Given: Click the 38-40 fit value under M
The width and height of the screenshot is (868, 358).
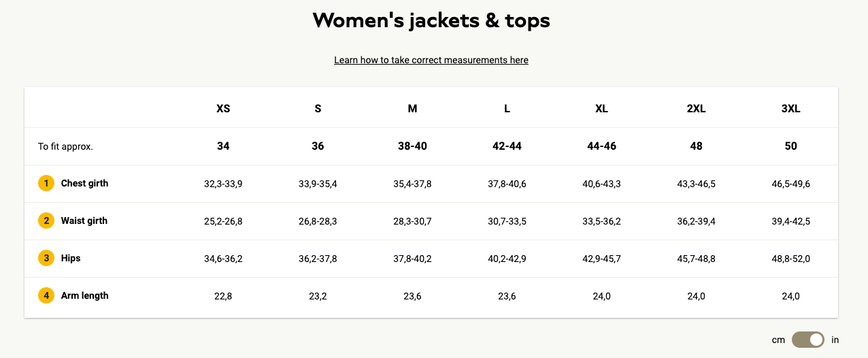Looking at the screenshot, I should 412,146.
